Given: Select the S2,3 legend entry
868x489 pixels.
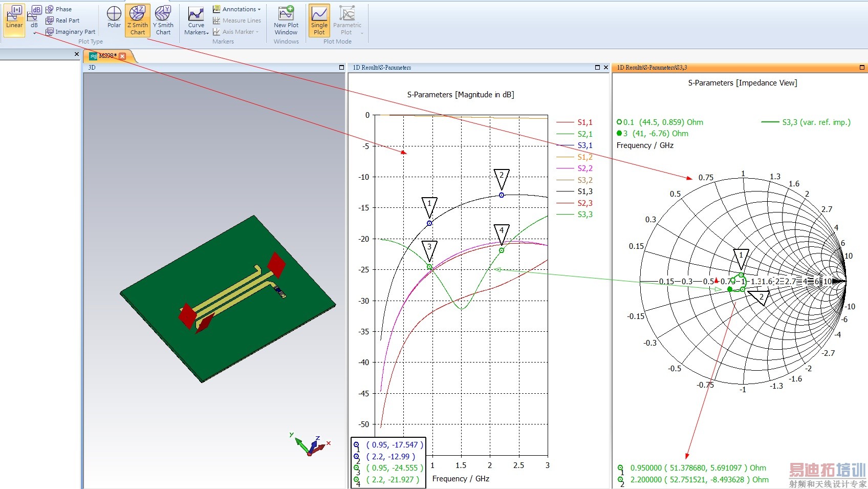Looking at the screenshot, I should [575, 203].
